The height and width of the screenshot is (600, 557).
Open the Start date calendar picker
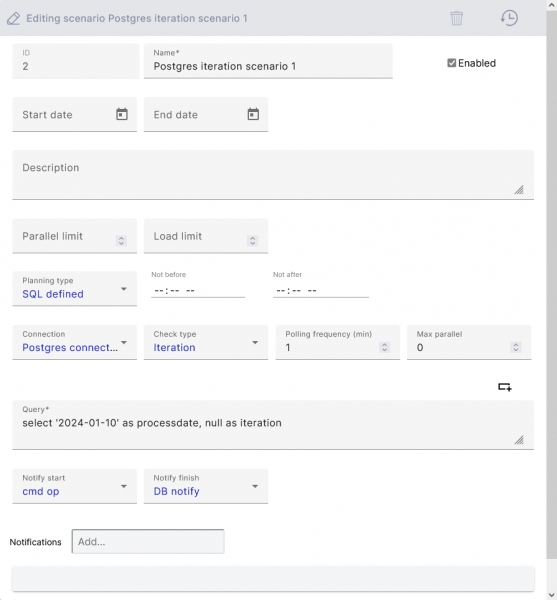tap(122, 114)
